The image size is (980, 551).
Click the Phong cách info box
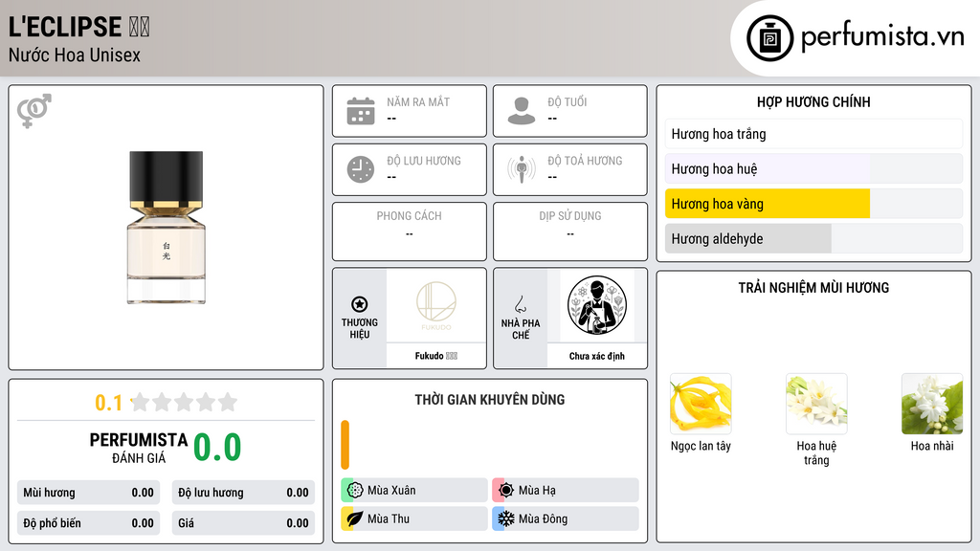(x=410, y=231)
